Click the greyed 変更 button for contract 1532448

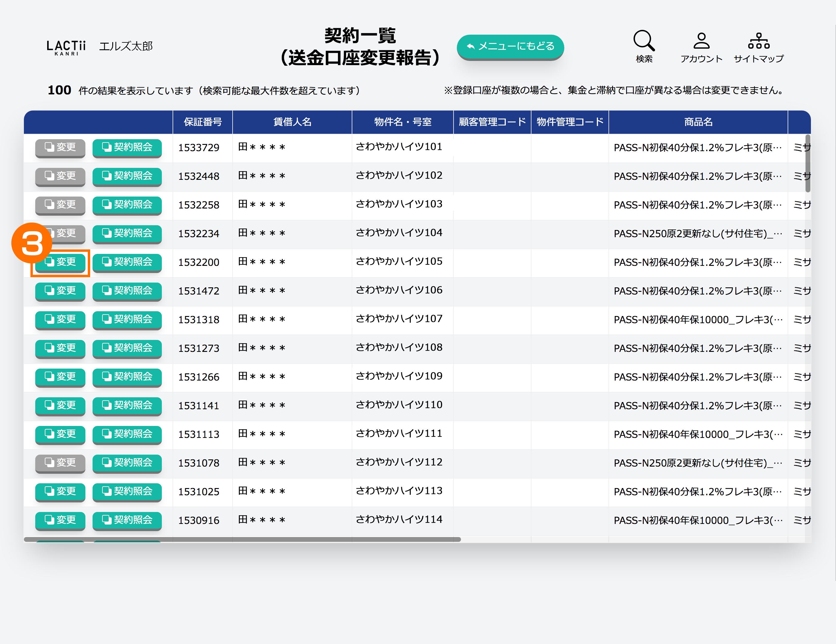point(60,176)
